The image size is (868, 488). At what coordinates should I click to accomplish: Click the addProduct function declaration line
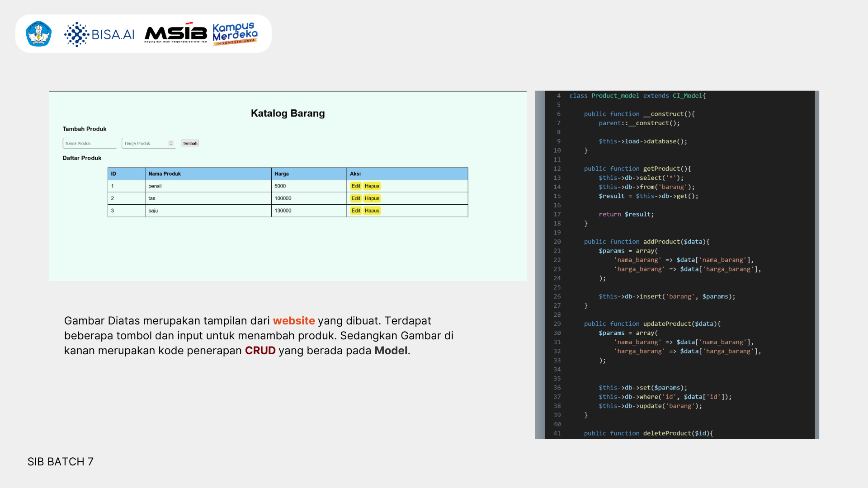[647, 242]
